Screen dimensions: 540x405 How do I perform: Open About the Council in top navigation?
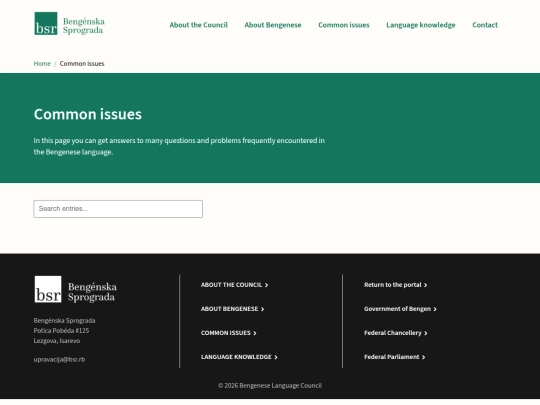tap(198, 25)
